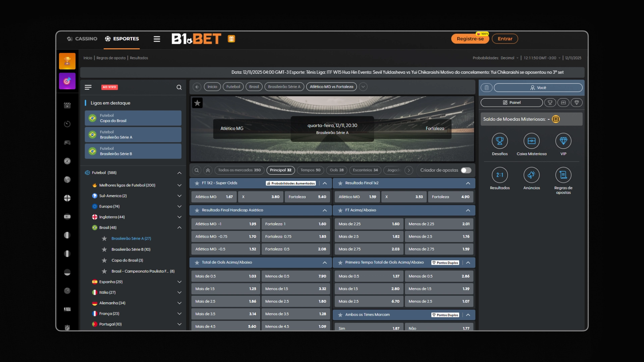Screen dimensions: 644x362
Task: Expand the Espanha leagues list
Action: [x=180, y=282]
